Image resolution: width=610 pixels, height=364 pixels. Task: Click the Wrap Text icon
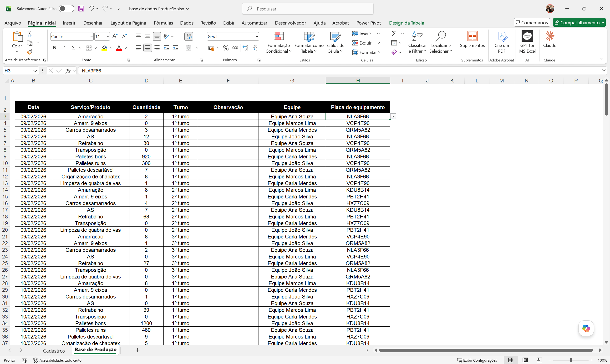[x=189, y=36]
